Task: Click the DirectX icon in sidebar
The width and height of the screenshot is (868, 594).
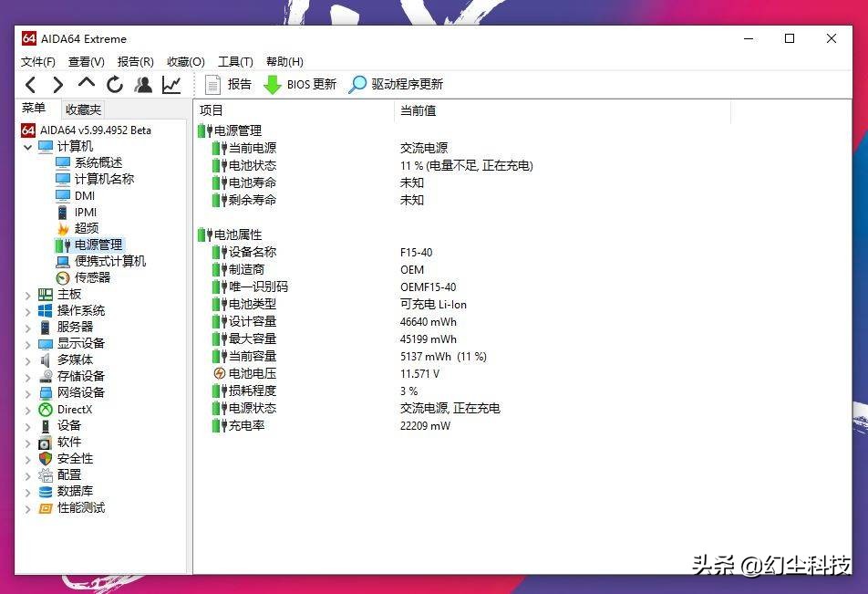Action: pos(44,409)
